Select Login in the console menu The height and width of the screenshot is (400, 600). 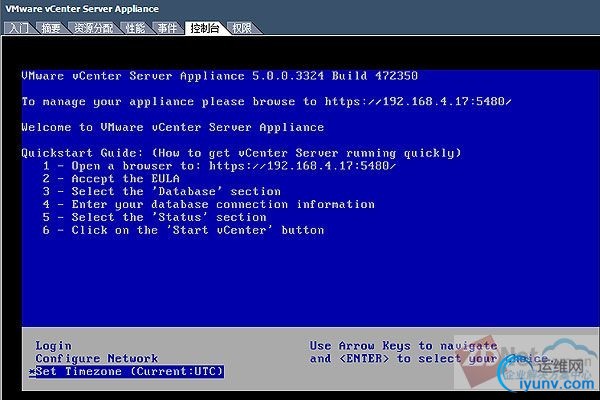pyautogui.click(x=54, y=346)
